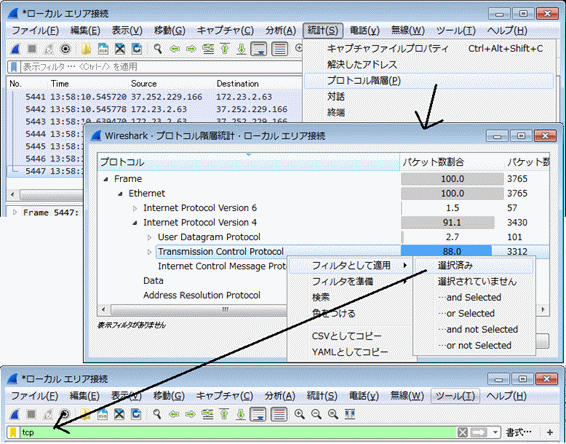Toggle autoscroll during live capture above the packet list
The width and height of the screenshot is (566, 444).
258,49
